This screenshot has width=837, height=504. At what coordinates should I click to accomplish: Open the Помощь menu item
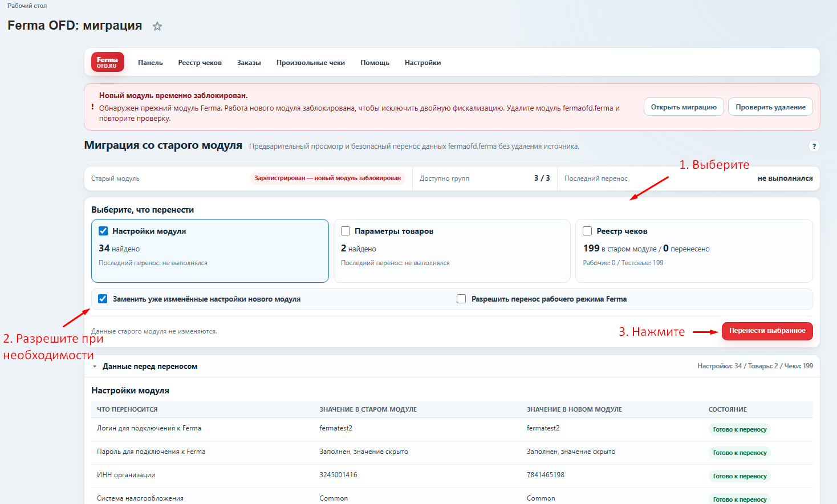pyautogui.click(x=375, y=63)
